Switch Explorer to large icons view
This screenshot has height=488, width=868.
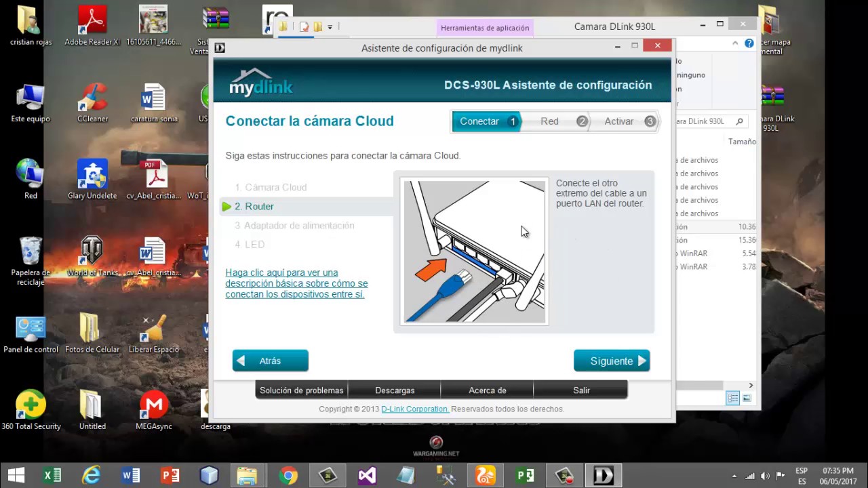(x=747, y=399)
